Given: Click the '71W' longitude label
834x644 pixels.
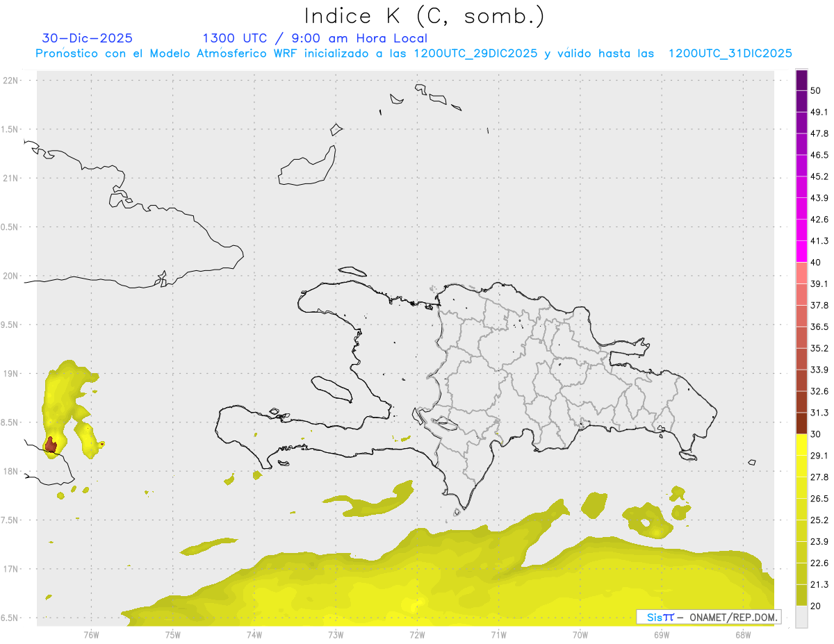Looking at the screenshot, I should point(498,634).
